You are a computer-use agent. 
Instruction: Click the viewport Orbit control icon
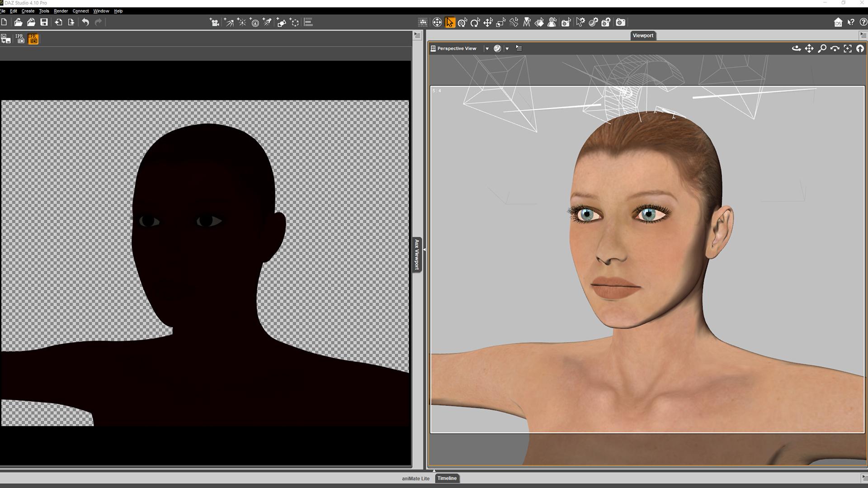tap(796, 48)
